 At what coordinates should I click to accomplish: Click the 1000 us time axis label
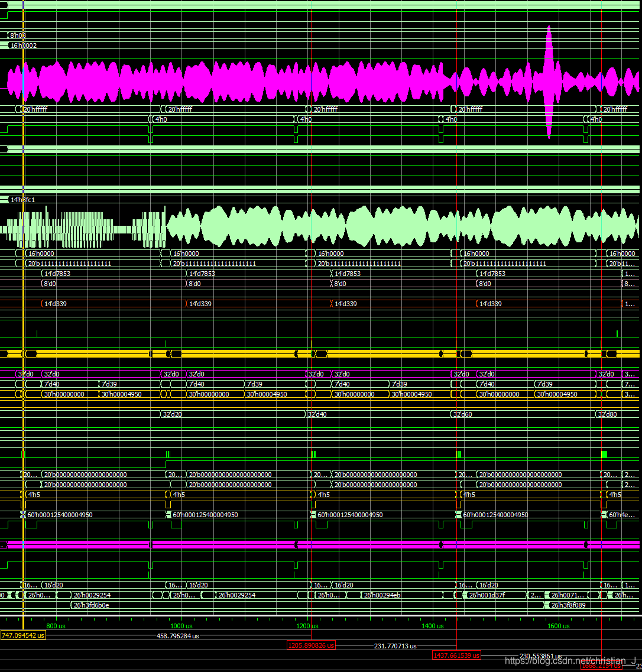(181, 626)
